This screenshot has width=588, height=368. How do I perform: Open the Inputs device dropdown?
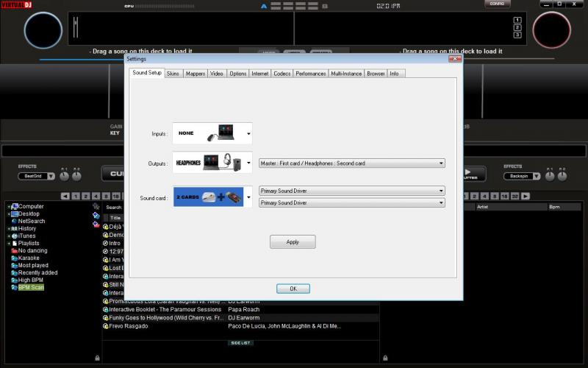click(x=249, y=134)
